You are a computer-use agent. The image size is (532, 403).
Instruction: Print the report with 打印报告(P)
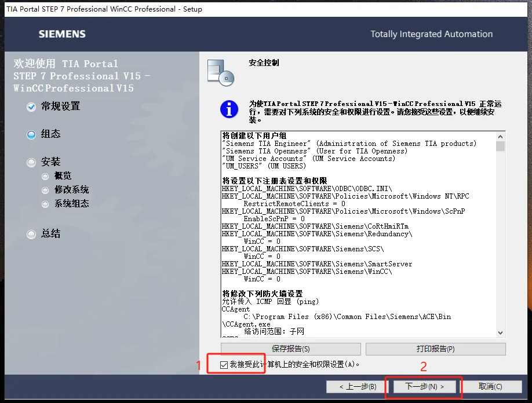tap(436, 349)
